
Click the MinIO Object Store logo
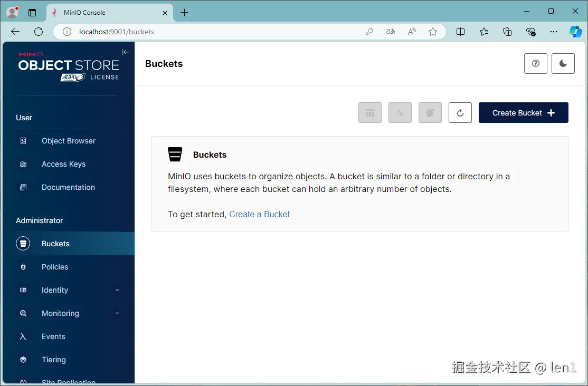(69, 67)
